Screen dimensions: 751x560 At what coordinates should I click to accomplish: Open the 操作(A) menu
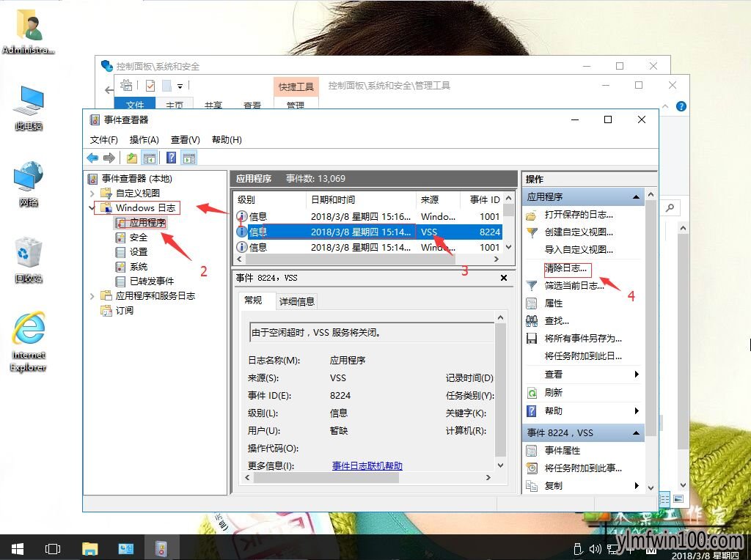(x=144, y=140)
